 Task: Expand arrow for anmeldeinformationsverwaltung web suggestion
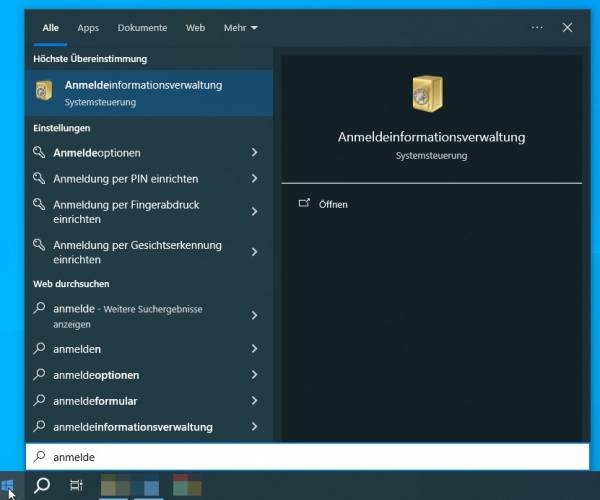point(254,427)
